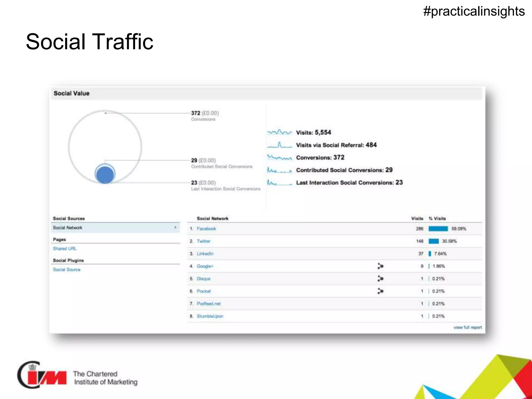Click the Social Value panel title
The height and width of the screenshot is (399, 532).
(x=71, y=93)
